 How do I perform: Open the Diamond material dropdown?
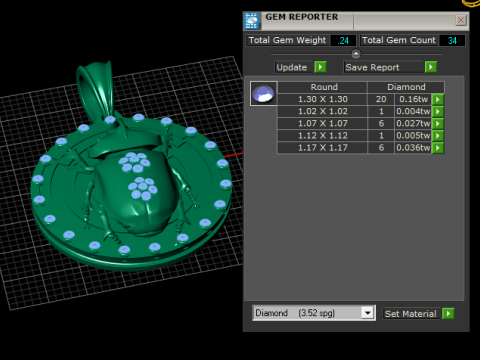367,313
